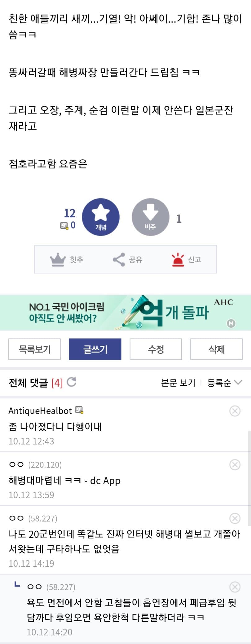This screenshot has width=251, height=644.
Task: Delete AntiqueHealbot's comment with X icon
Action: pyautogui.click(x=235, y=411)
